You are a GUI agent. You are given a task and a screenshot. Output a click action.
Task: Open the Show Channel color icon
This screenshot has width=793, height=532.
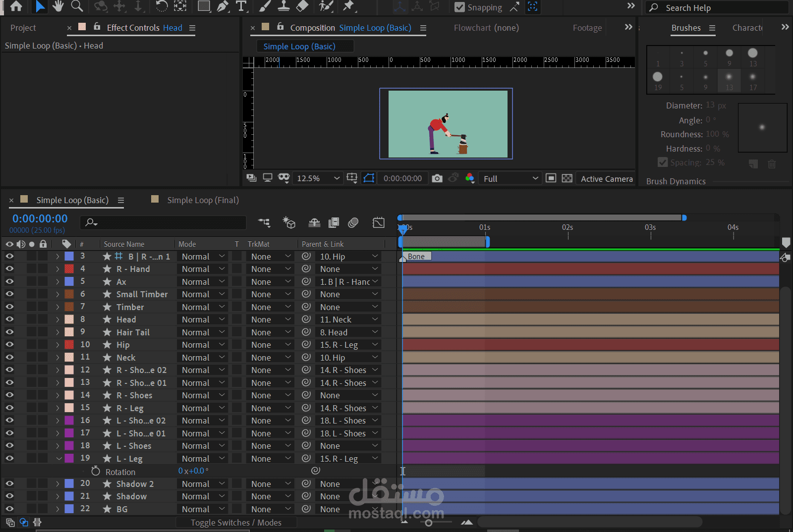[x=470, y=178]
